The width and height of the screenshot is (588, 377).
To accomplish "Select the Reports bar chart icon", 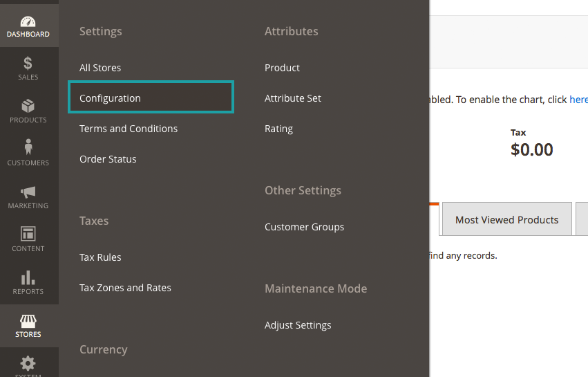I will pyautogui.click(x=28, y=277).
